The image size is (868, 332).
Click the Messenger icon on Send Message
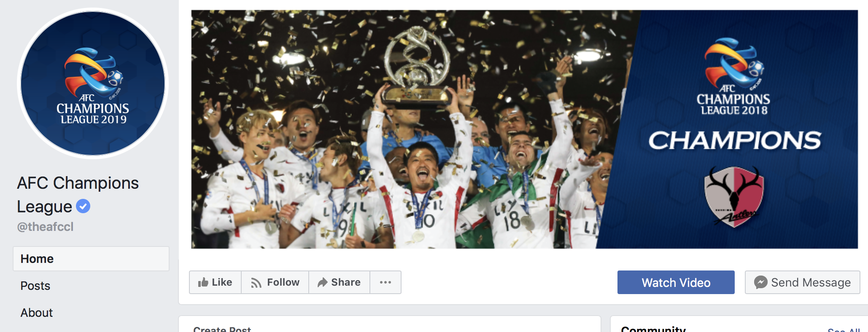tap(760, 282)
